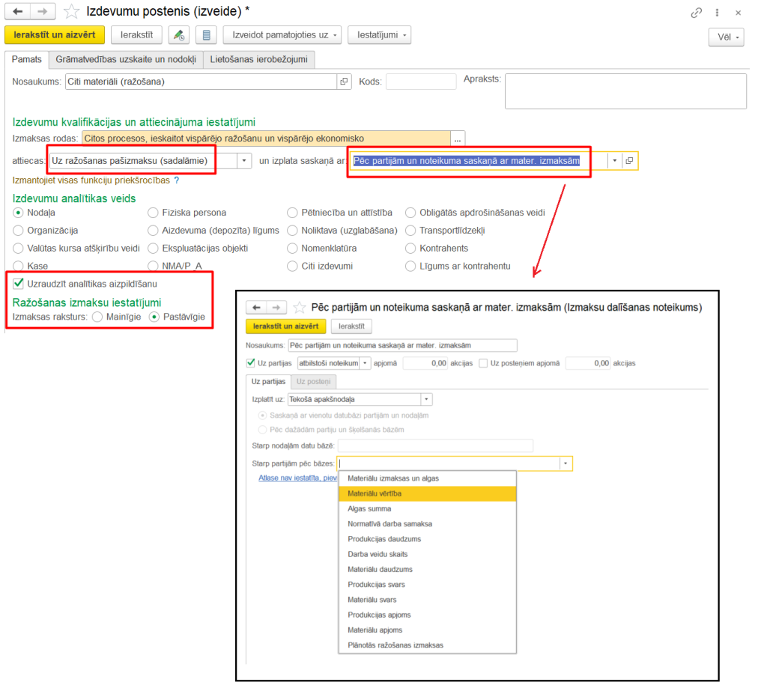Select the Mainīgie radio button

pos(97,317)
